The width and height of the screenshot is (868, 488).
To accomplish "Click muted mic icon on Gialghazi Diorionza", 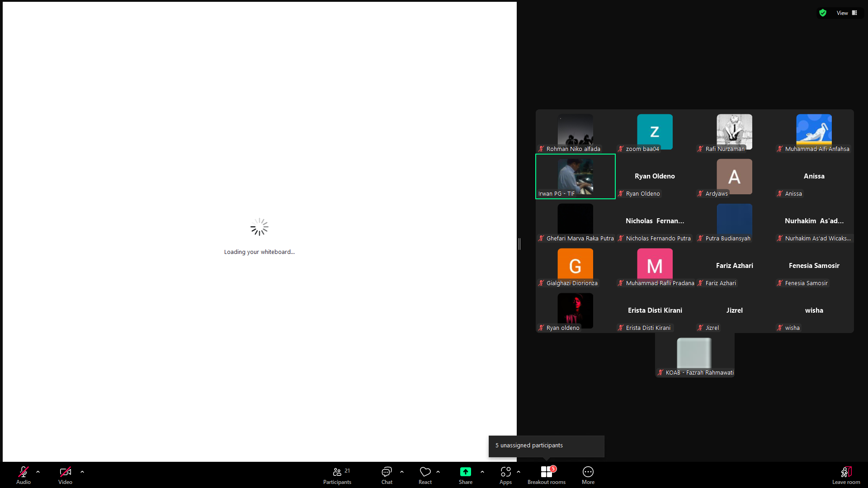I will point(541,283).
